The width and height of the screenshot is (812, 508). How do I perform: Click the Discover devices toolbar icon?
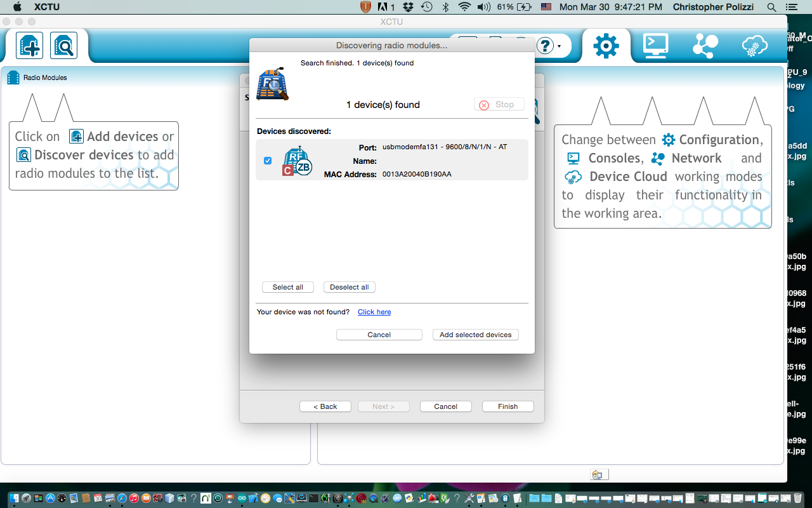(64, 46)
